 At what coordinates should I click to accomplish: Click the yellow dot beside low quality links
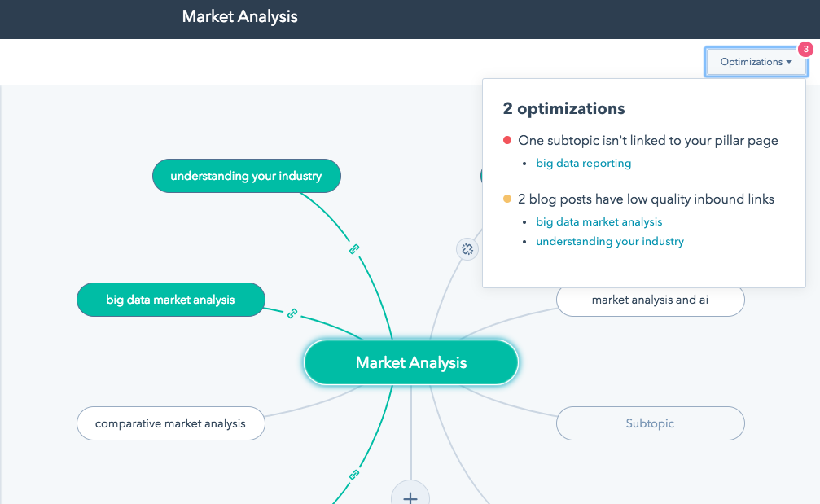507,199
